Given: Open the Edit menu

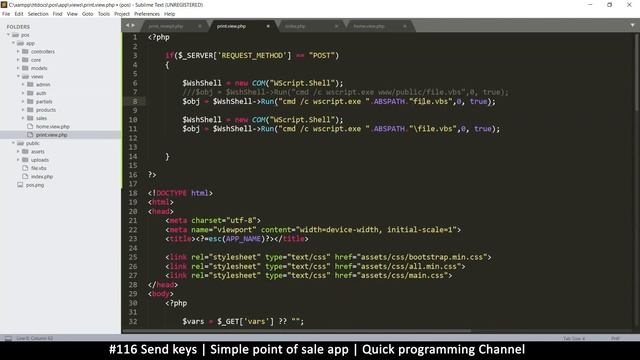Looking at the screenshot, I should click(x=19, y=14).
